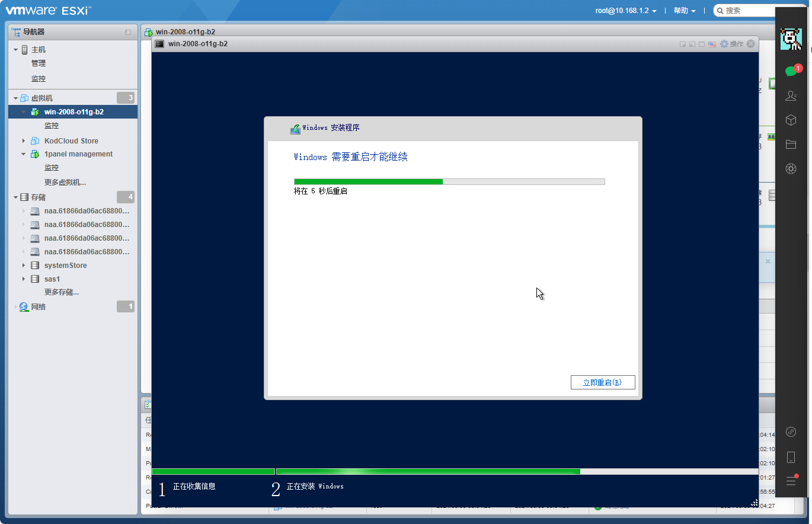Image resolution: width=812 pixels, height=524 pixels.
Task: Click the Network (网络) globe icon
Action: (24, 307)
